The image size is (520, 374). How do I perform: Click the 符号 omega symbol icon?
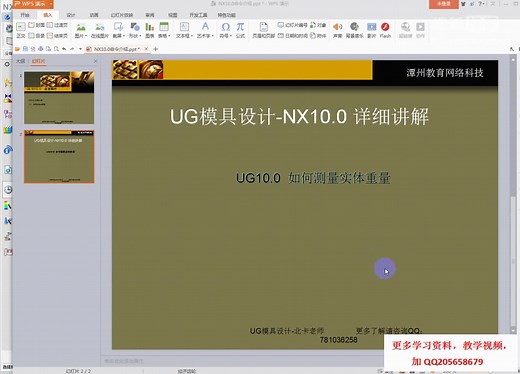click(226, 27)
